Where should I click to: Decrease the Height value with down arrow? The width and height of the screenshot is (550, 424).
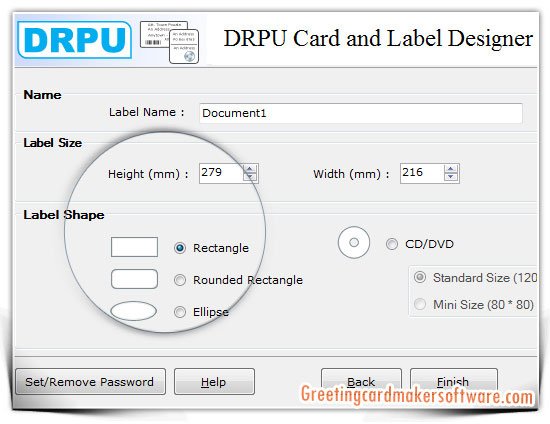click(250, 177)
